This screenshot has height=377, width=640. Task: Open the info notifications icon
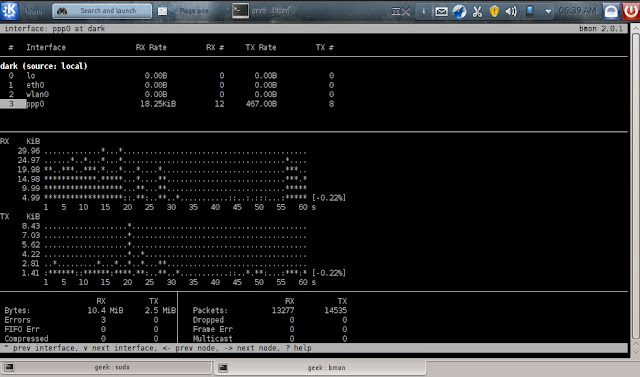(423, 11)
